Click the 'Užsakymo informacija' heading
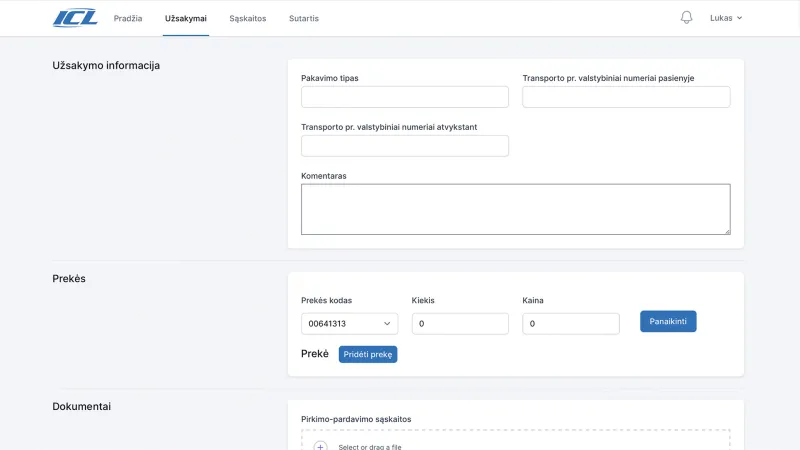Screen dimensions: 800x450 pyautogui.click(x=106, y=65)
